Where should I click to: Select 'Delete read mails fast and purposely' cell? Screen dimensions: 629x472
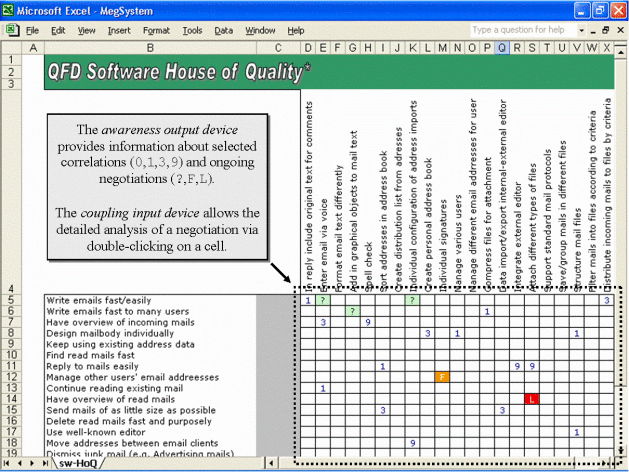pos(150,421)
